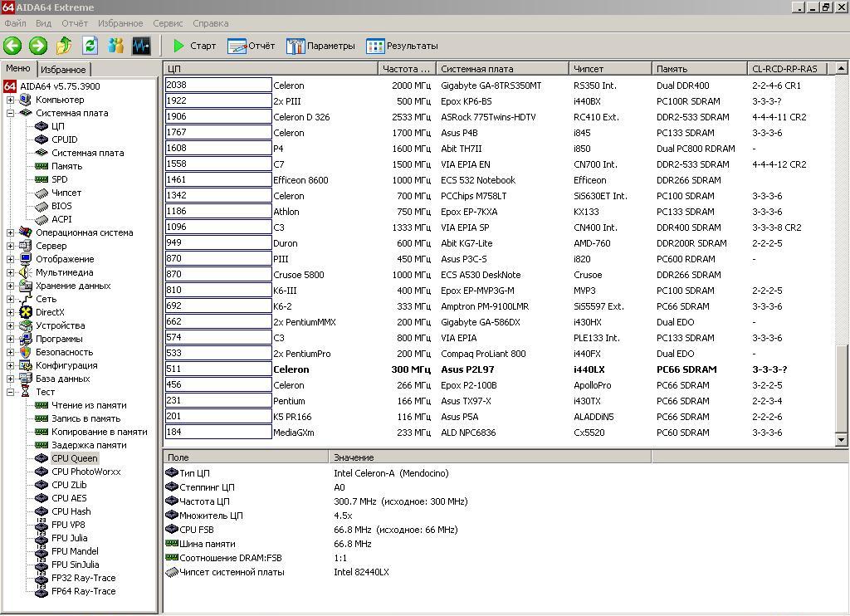This screenshot has width=850, height=616.
Task: Open the Копирование в памяти test
Action: 100,432
